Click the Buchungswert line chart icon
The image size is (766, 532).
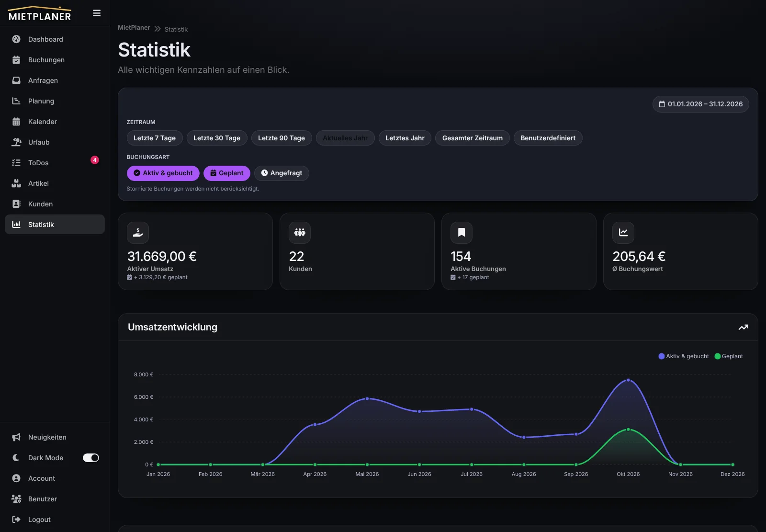click(623, 233)
